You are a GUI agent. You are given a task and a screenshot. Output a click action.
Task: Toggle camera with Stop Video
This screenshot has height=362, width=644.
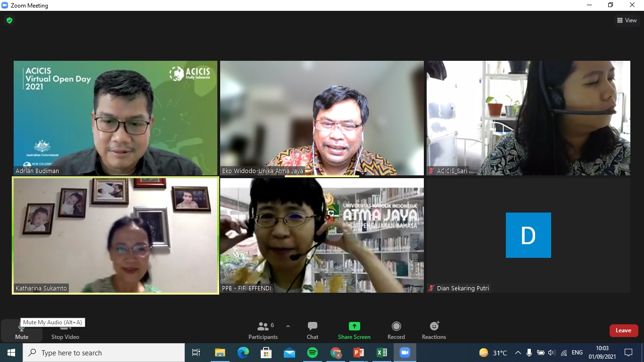click(x=65, y=330)
